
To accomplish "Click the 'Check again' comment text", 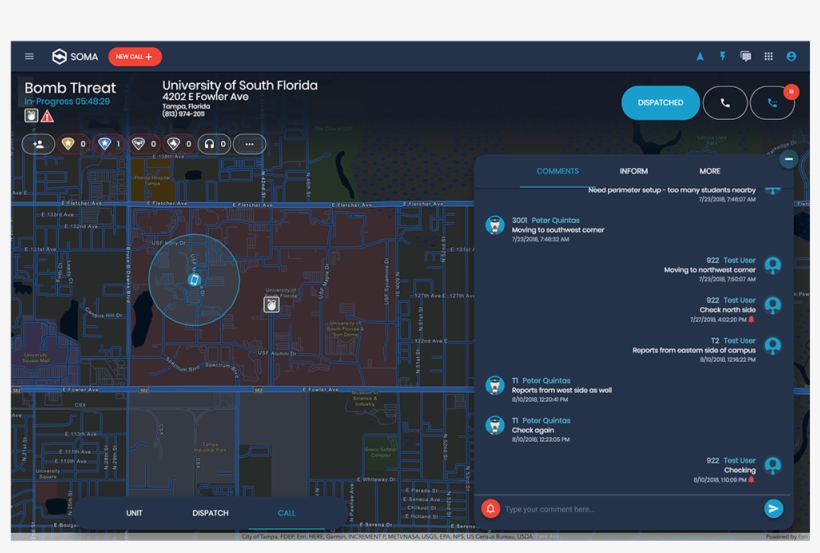I will (533, 430).
